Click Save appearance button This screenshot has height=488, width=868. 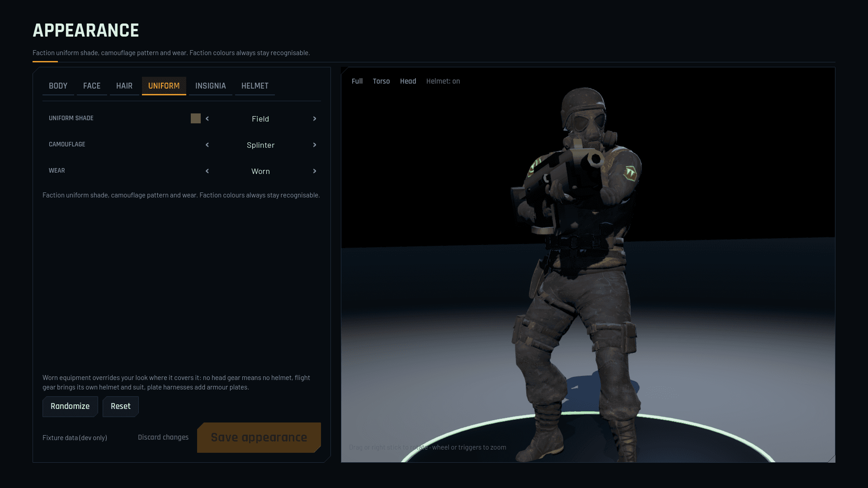click(259, 437)
